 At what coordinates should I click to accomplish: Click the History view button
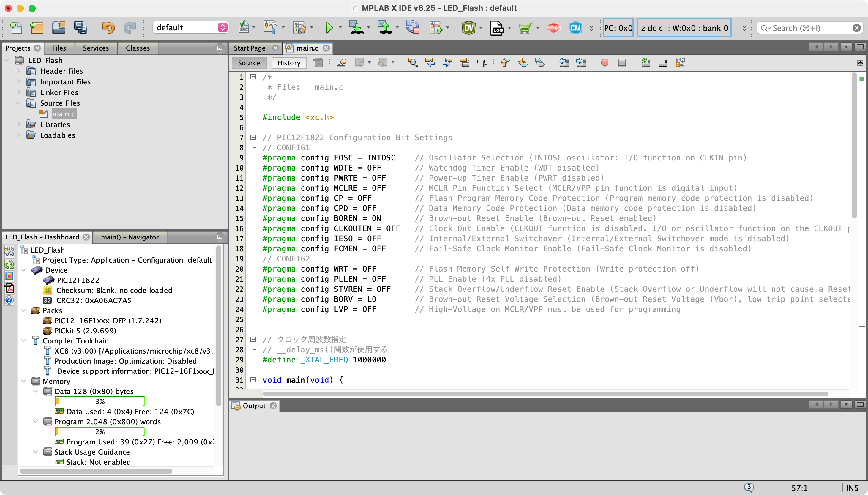tap(289, 63)
